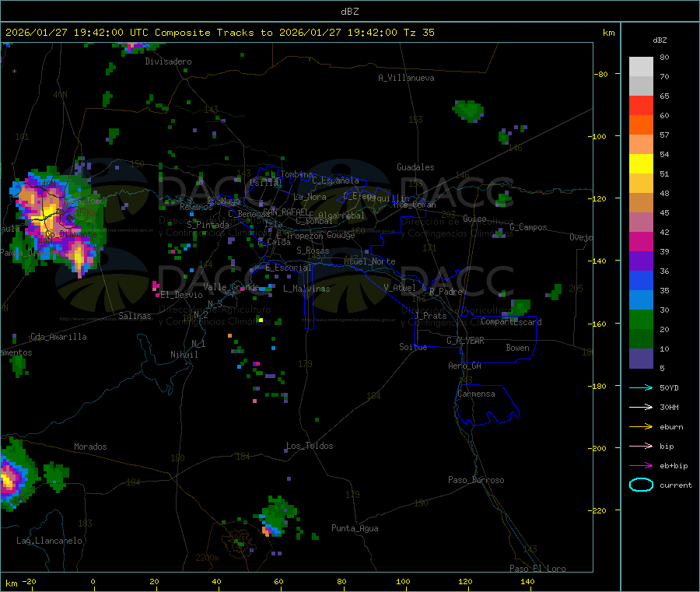The image size is (700, 592).
Task: Click the Morados map label
Action: [90, 447]
